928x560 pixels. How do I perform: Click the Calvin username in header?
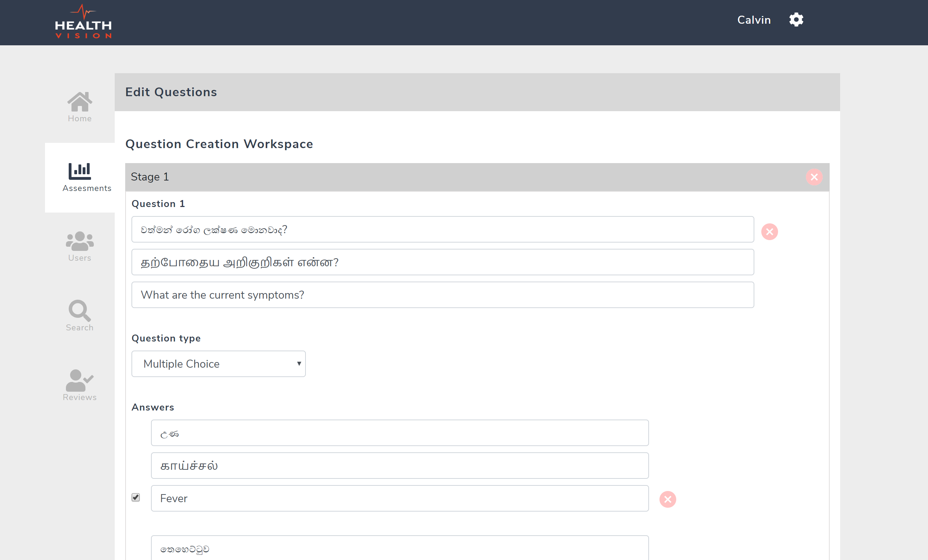pos(754,20)
